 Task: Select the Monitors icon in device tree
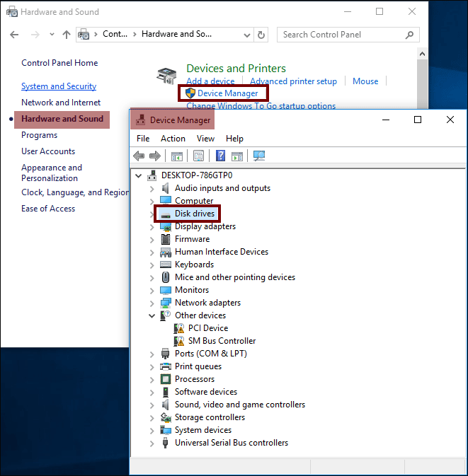[x=166, y=290]
